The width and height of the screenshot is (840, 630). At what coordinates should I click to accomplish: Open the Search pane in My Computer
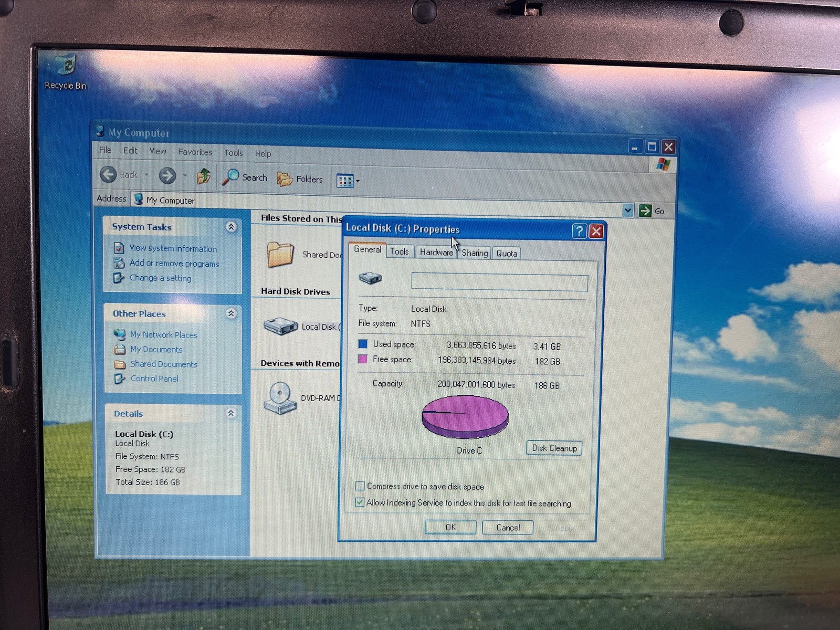click(245, 177)
